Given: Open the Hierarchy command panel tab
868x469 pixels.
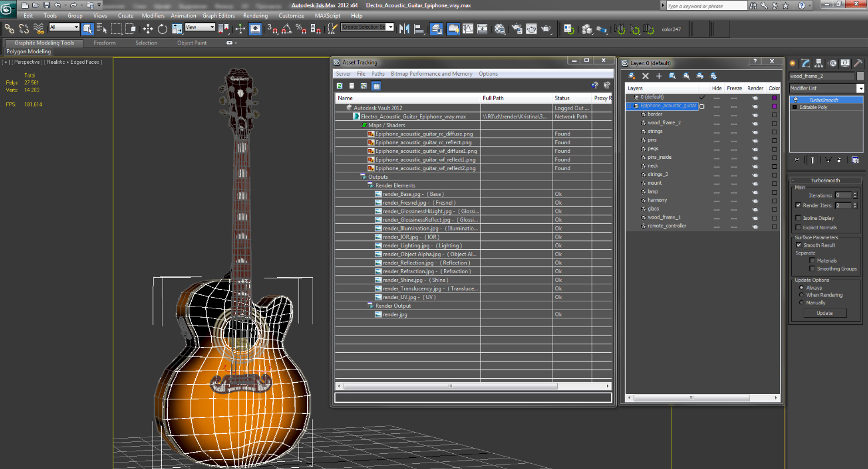Looking at the screenshot, I should click(x=819, y=63).
